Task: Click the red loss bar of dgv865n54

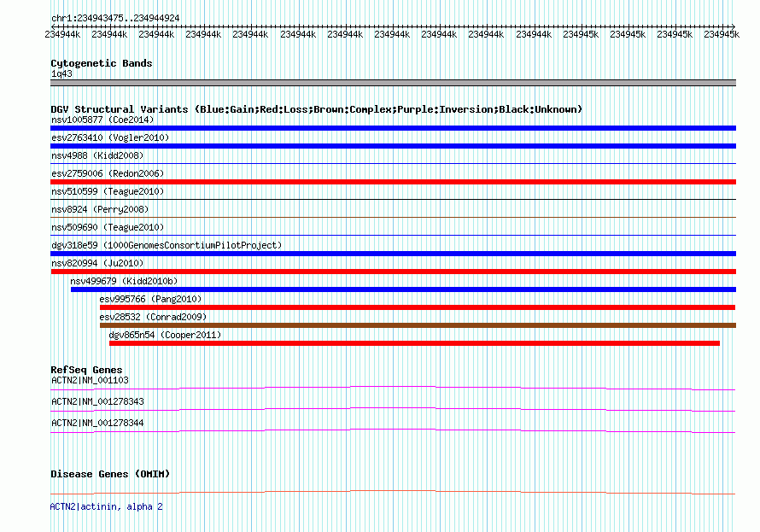Action: (414, 343)
